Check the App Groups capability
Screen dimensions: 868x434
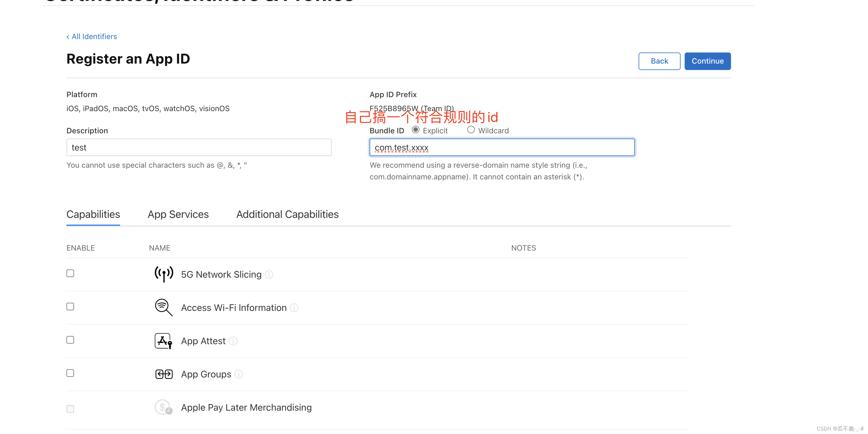click(x=70, y=373)
